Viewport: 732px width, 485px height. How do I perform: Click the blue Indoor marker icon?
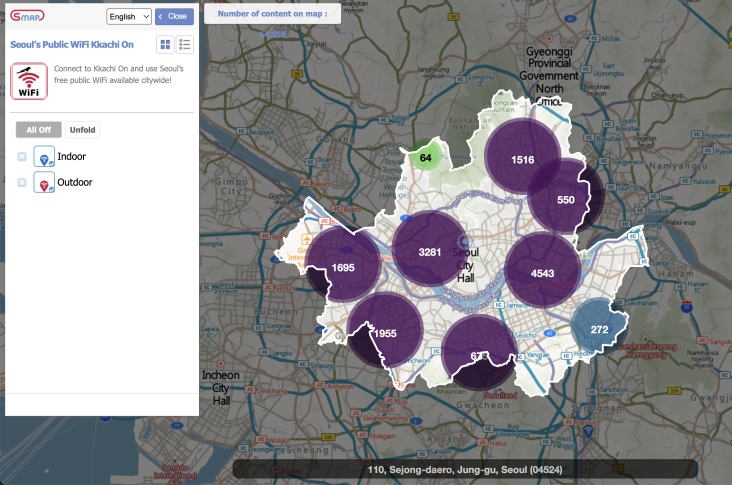click(x=44, y=157)
